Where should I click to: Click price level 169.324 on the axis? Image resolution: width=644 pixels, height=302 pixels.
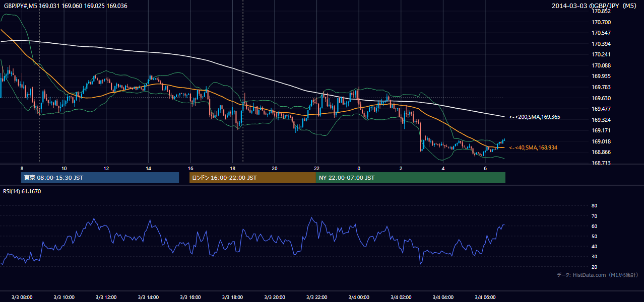(x=602, y=120)
